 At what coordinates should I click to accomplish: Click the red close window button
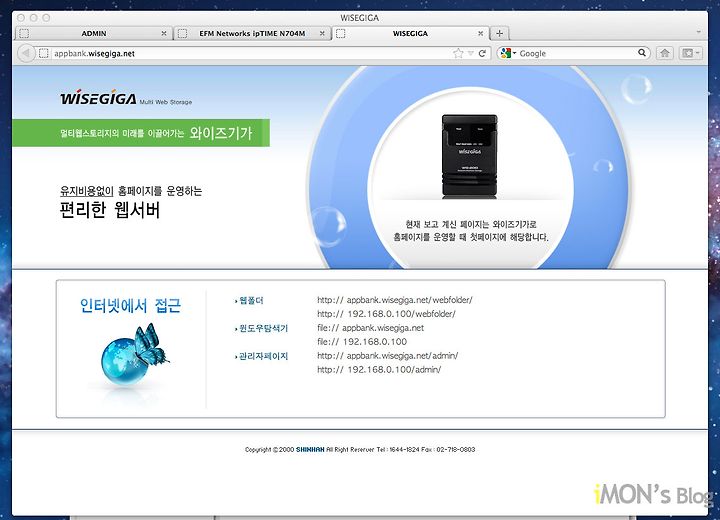pyautogui.click(x=21, y=17)
